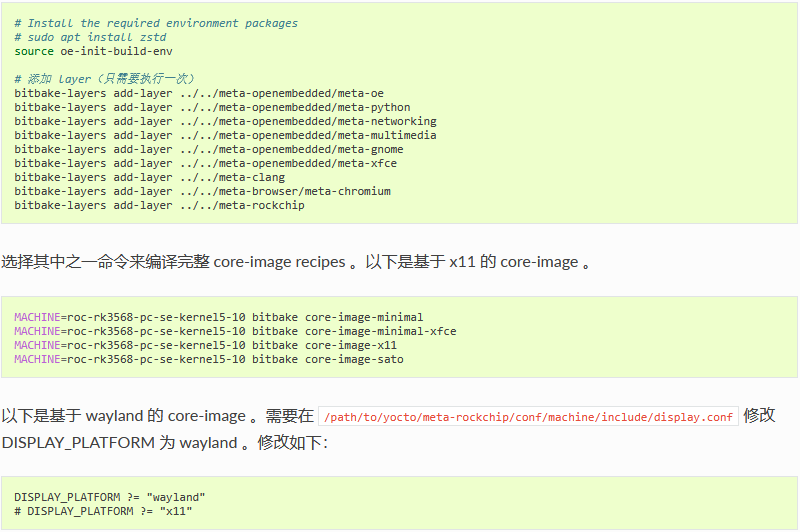Click the bitbake core-image-sato line
This screenshot has width=800, height=532.
pyautogui.click(x=209, y=360)
